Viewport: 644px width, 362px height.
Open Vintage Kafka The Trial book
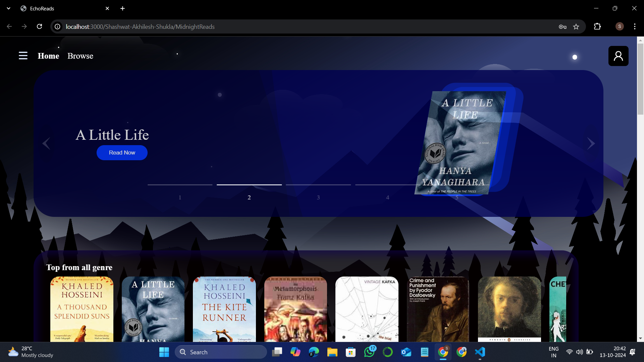(367, 309)
